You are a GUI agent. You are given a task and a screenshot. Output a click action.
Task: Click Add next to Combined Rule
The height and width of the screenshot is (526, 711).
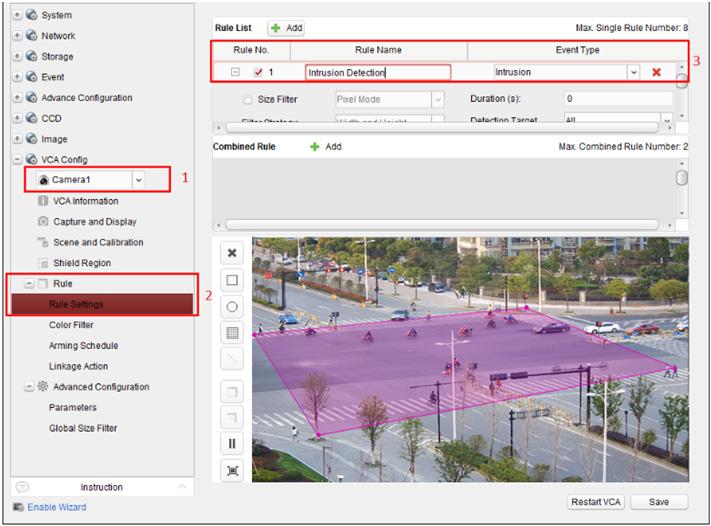pyautogui.click(x=326, y=146)
